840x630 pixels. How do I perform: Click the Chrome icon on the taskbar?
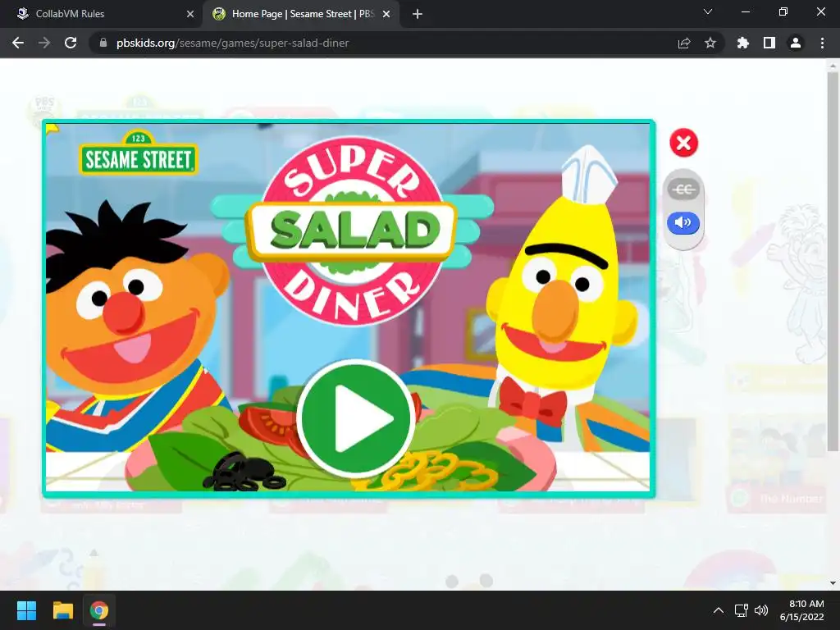point(99,610)
